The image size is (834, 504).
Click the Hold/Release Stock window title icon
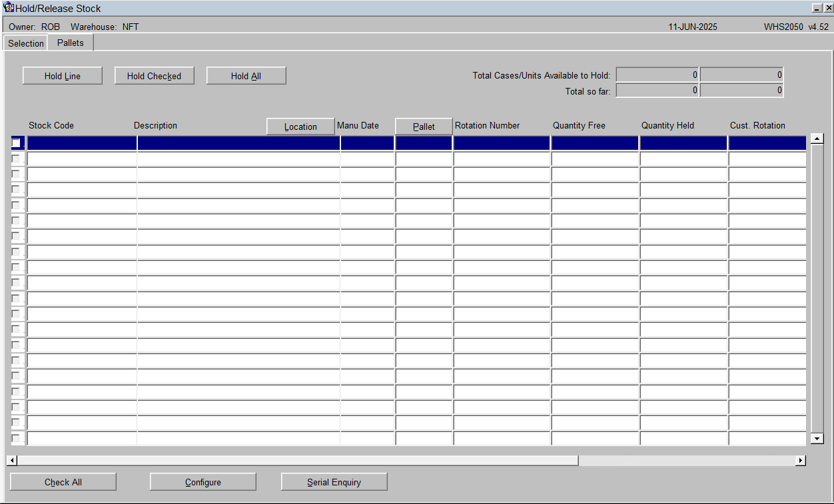point(9,8)
